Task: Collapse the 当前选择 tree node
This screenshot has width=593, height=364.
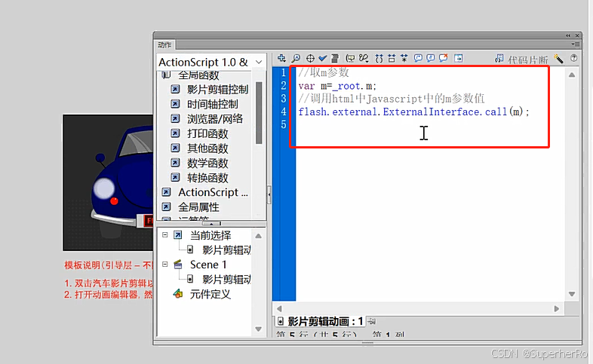Action: (165, 235)
